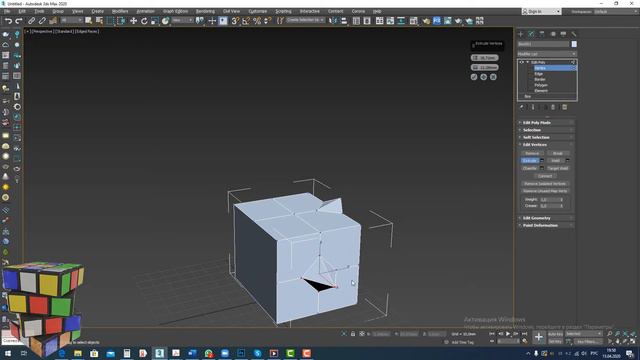Open the Display panel tab
Screen dimensions: 640x360
click(563, 34)
